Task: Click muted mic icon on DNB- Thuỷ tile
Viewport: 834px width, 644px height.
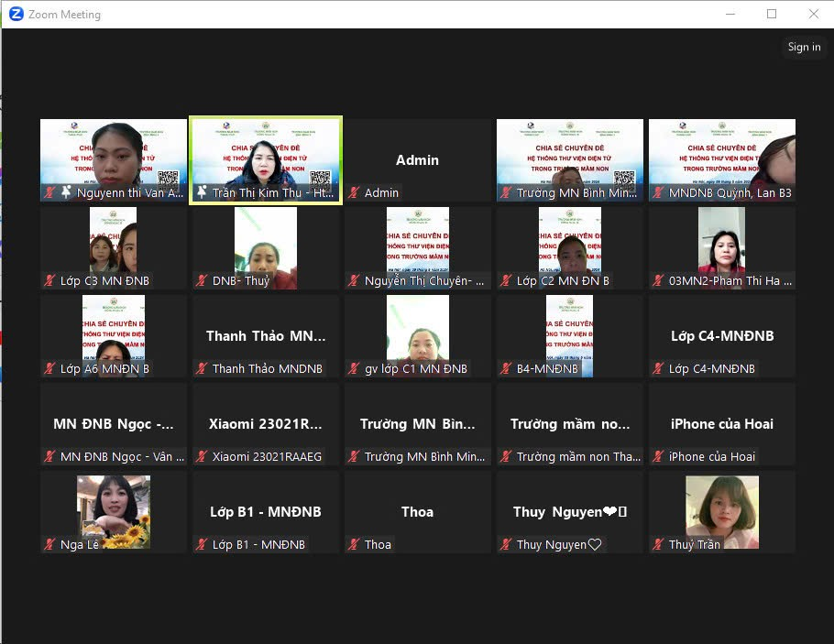Action: click(x=203, y=281)
